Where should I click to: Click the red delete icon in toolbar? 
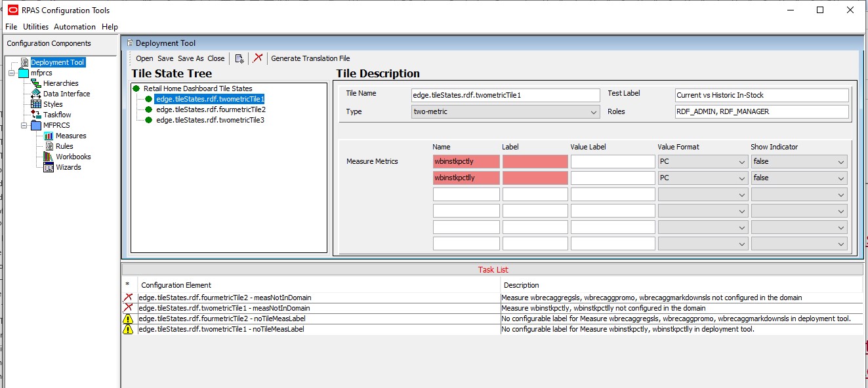(x=258, y=58)
